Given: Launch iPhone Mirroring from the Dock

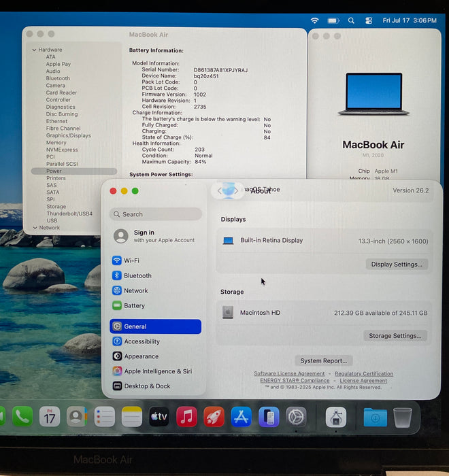Looking at the screenshot, I should pos(269,416).
